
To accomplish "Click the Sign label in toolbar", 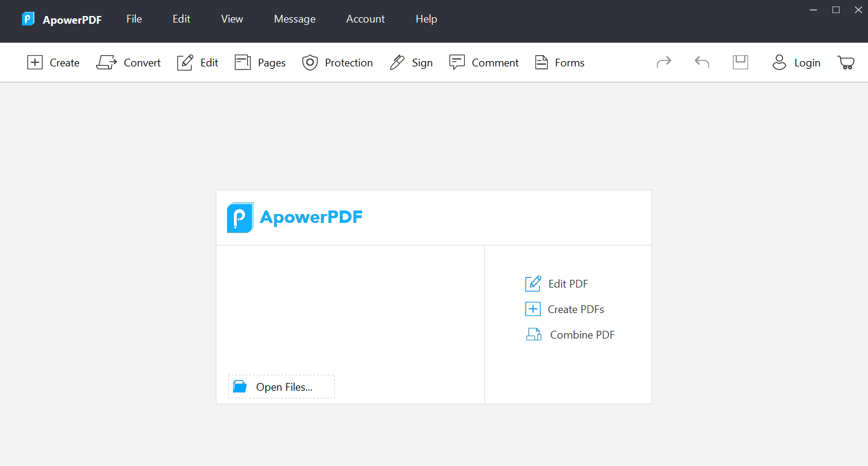I will [422, 63].
